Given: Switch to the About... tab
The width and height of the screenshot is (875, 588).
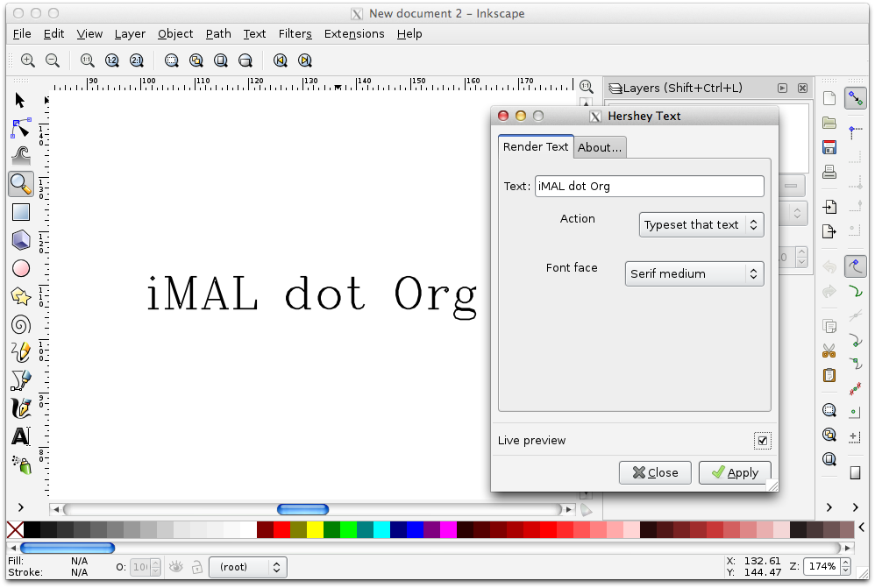Looking at the screenshot, I should (600, 148).
